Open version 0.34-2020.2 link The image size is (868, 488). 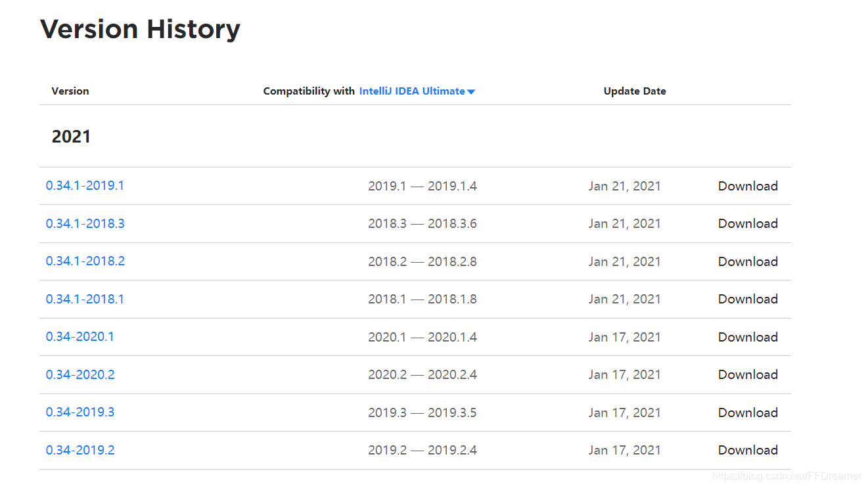(80, 374)
